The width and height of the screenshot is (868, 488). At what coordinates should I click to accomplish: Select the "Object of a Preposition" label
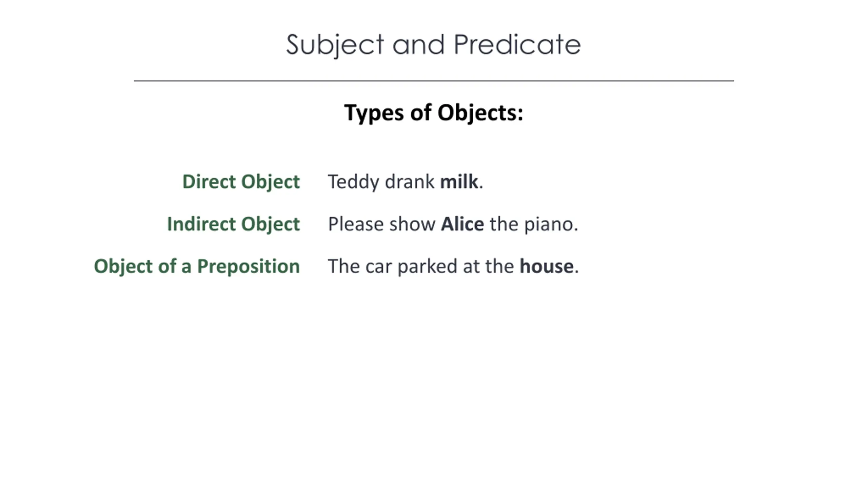pos(197,266)
